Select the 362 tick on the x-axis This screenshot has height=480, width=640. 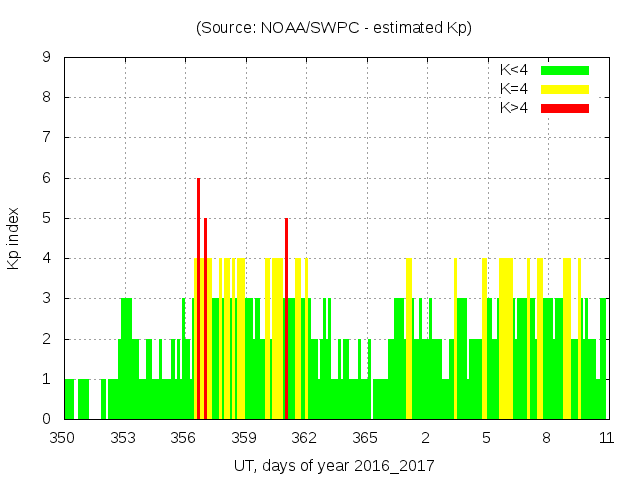(x=304, y=437)
